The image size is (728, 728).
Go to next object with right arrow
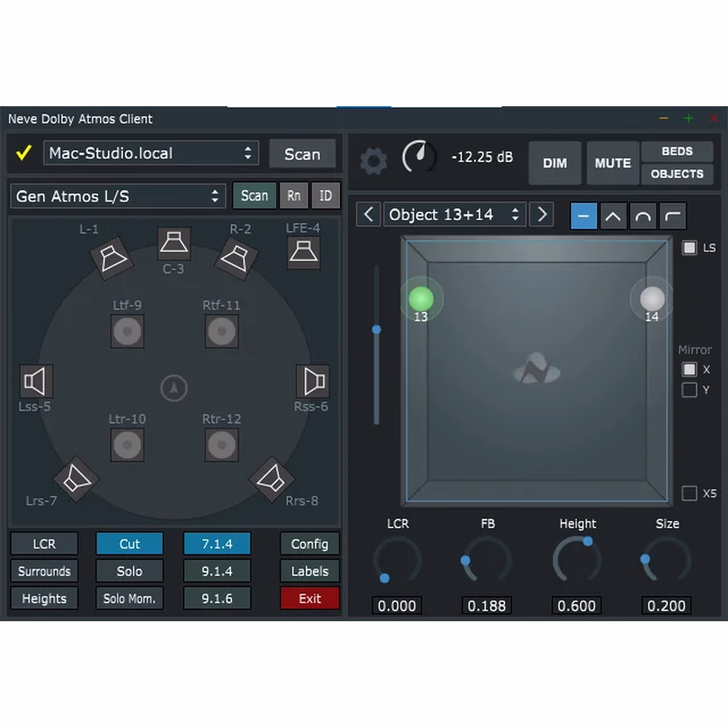tap(542, 214)
